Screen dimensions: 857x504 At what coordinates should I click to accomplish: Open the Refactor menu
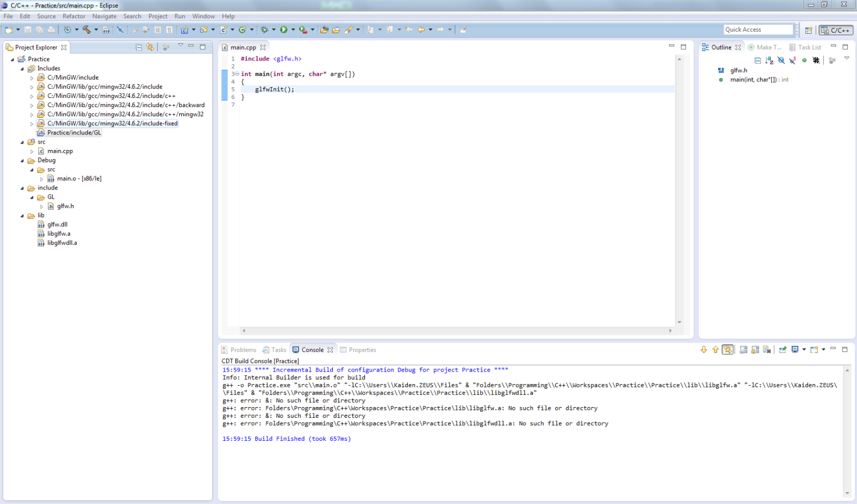tap(74, 16)
